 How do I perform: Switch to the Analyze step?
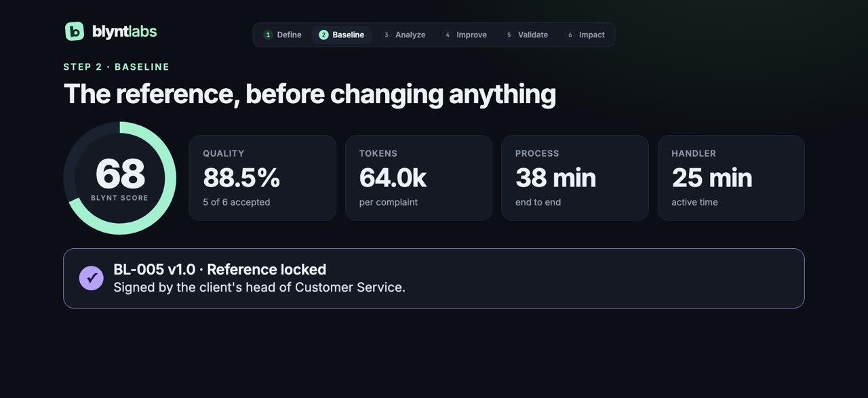click(x=403, y=35)
